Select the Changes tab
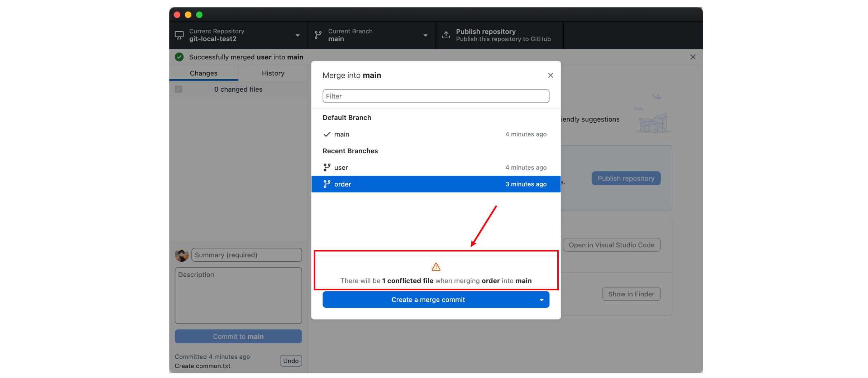 pyautogui.click(x=204, y=73)
